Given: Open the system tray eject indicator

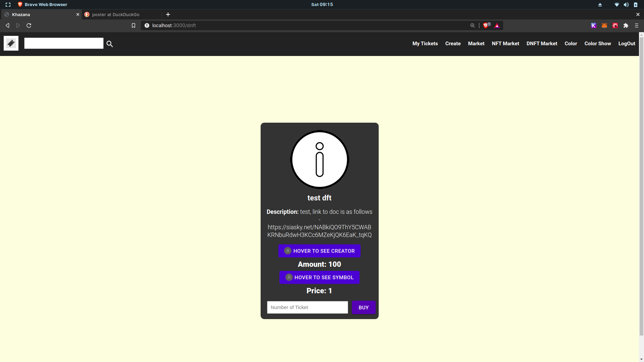Looking at the screenshot, I should pyautogui.click(x=600, y=5).
